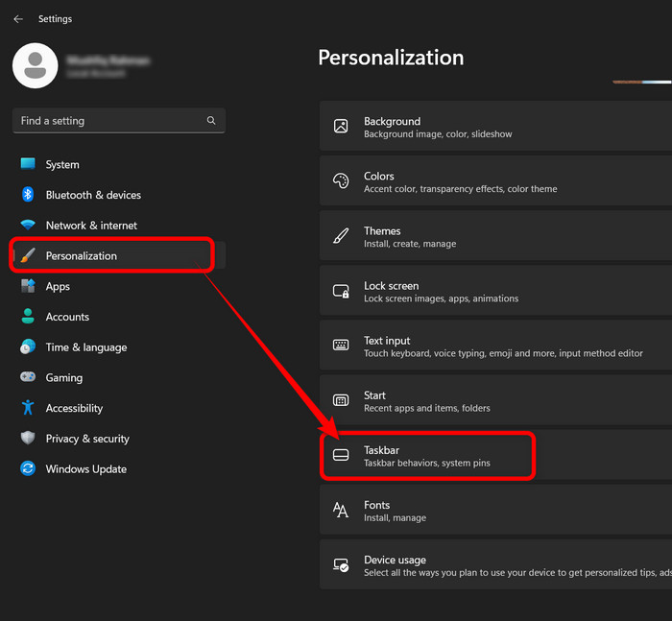Click the Network wifi icon
The width and height of the screenshot is (672, 621).
[28, 225]
